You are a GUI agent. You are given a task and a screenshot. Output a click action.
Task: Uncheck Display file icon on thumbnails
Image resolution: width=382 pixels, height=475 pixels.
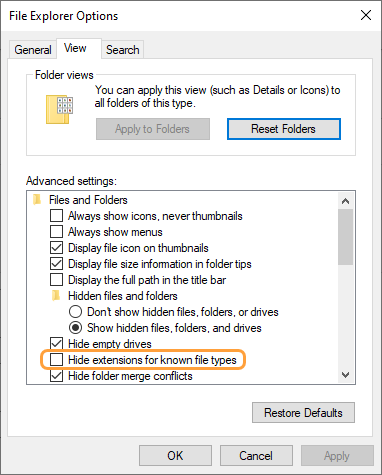(56, 248)
